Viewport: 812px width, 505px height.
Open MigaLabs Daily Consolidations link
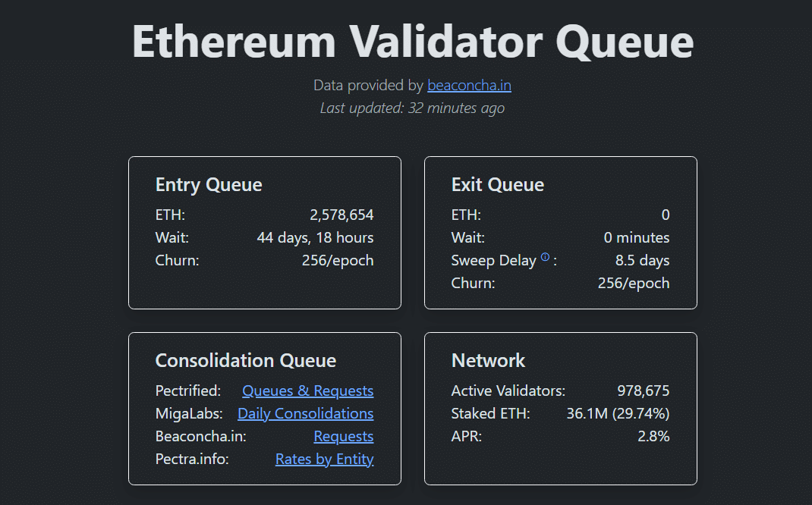click(x=305, y=414)
